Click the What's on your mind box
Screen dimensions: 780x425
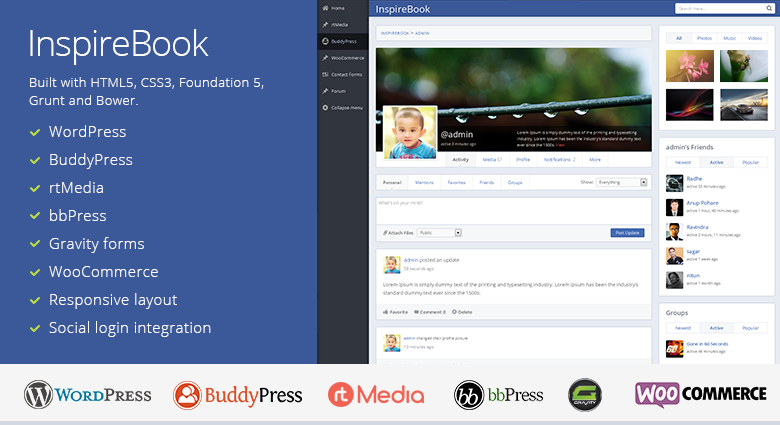pos(513,211)
